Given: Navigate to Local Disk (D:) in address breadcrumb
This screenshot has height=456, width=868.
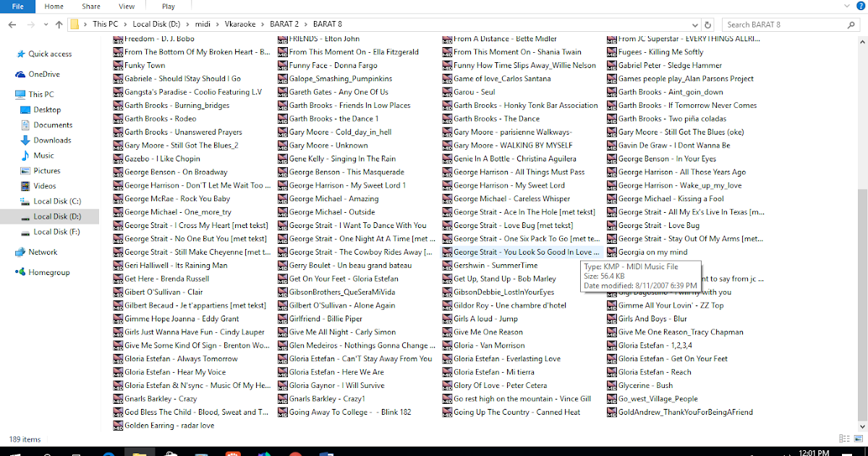Looking at the screenshot, I should (158, 25).
